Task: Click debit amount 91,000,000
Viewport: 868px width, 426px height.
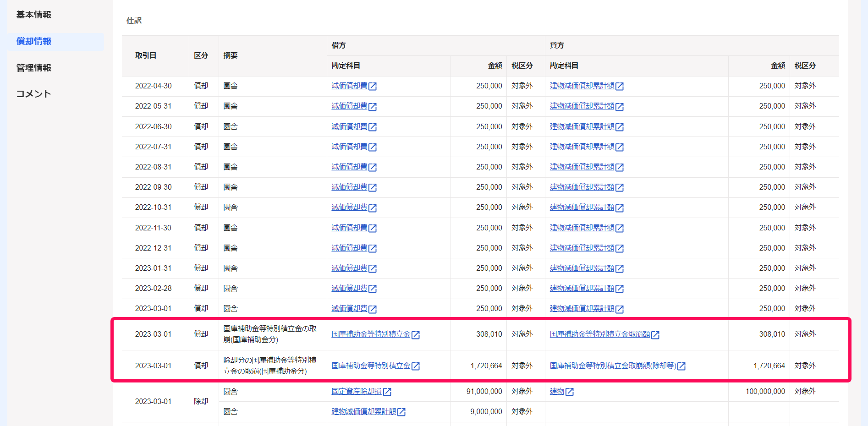Action: pos(484,391)
